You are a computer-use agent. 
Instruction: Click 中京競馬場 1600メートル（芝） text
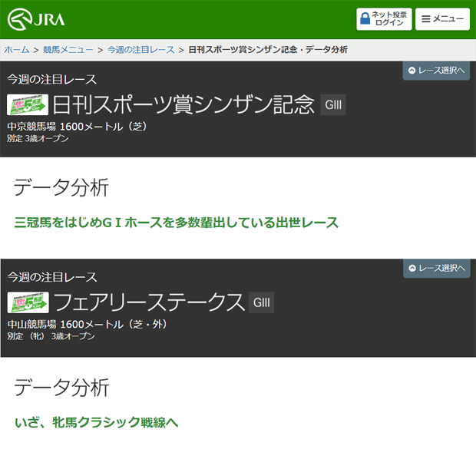click(x=77, y=127)
